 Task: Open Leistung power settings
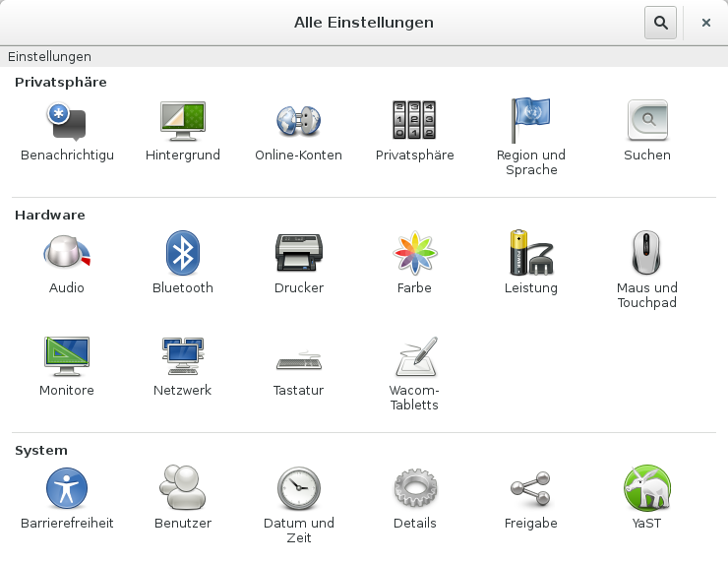(x=530, y=255)
